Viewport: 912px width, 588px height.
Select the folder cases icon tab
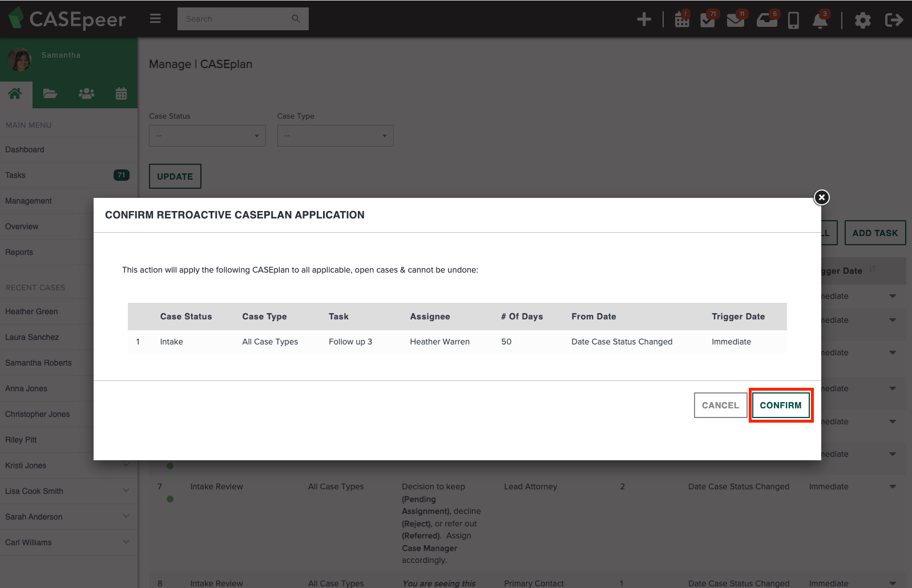point(50,94)
